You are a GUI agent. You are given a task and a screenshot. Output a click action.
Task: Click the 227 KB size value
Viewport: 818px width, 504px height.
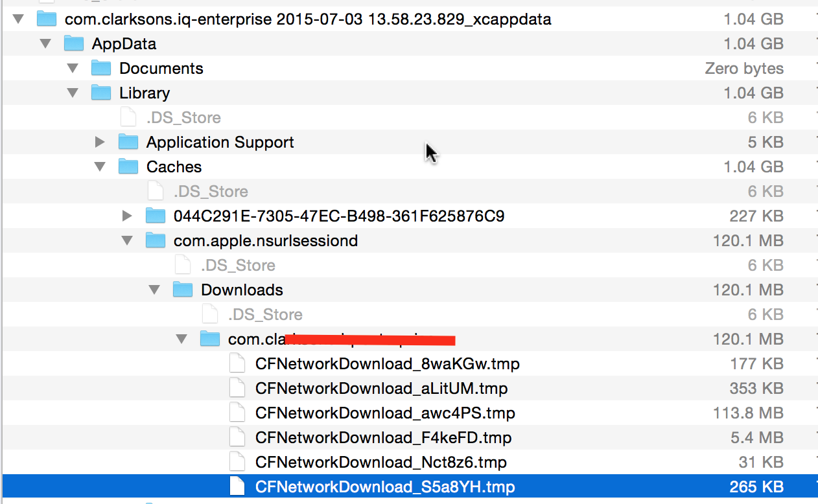click(756, 216)
